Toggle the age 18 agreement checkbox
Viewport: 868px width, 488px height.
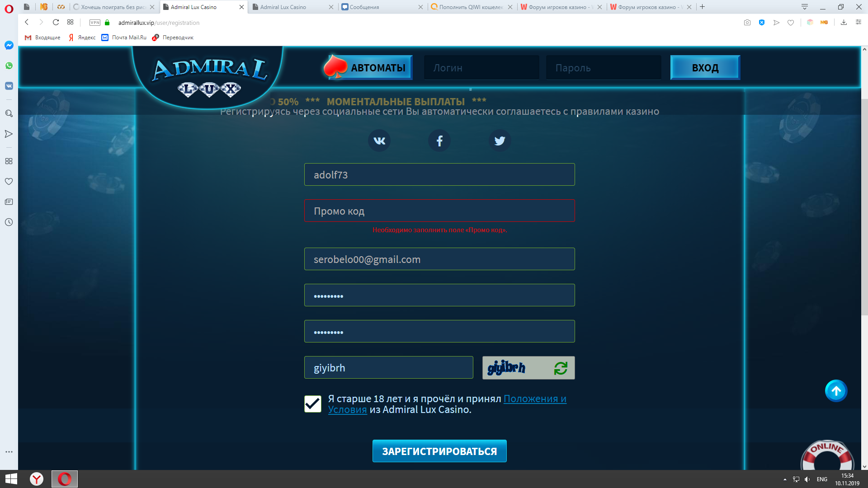(313, 404)
